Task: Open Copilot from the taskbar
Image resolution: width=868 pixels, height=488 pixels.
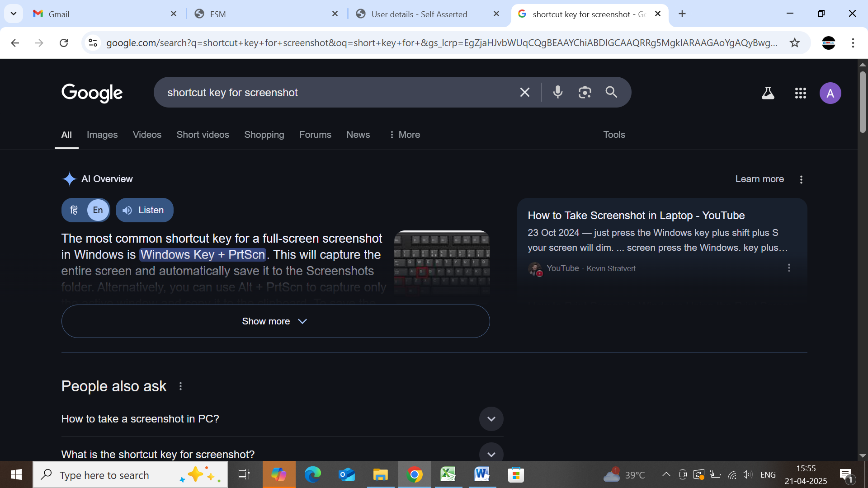Action: [279, 475]
